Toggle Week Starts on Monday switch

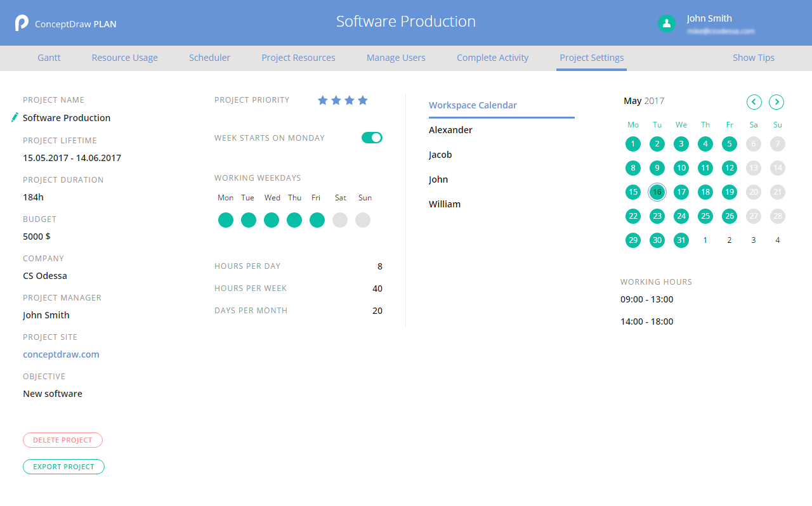372,138
